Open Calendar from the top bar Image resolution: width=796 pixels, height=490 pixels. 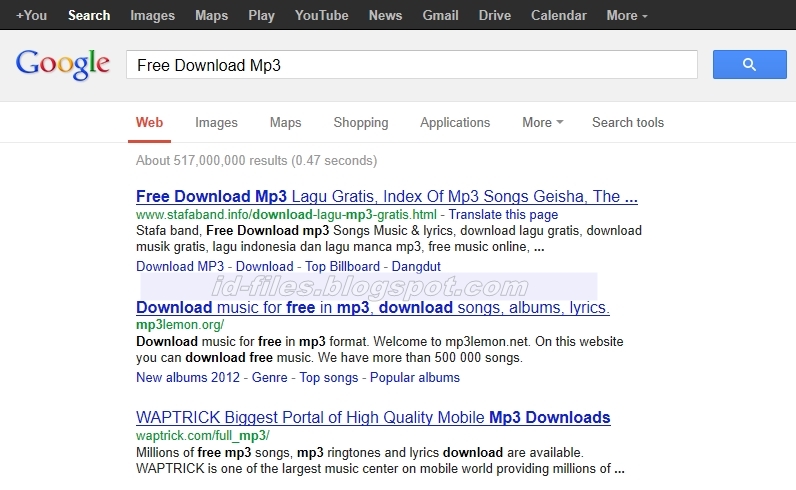(558, 15)
